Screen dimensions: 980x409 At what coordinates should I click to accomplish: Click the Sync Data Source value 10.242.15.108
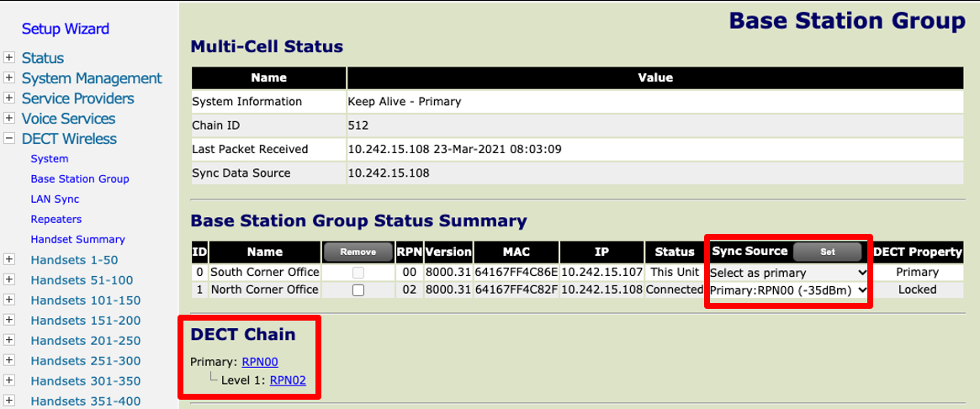pyautogui.click(x=388, y=173)
